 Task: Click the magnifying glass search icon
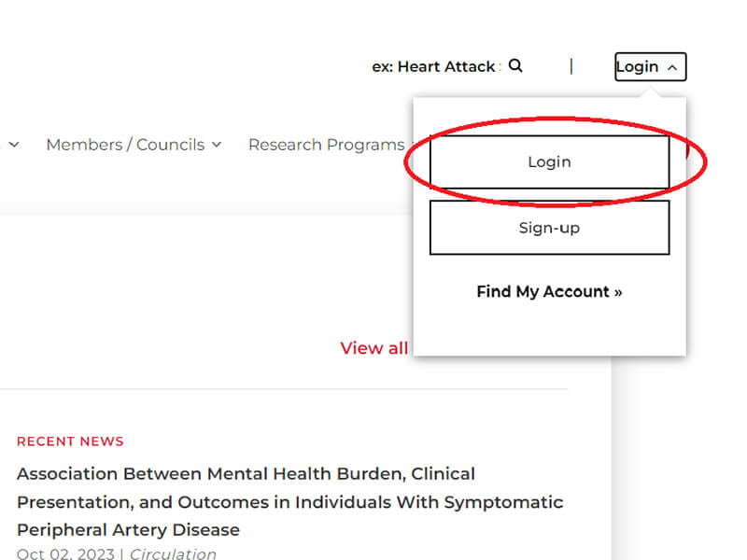pos(514,66)
